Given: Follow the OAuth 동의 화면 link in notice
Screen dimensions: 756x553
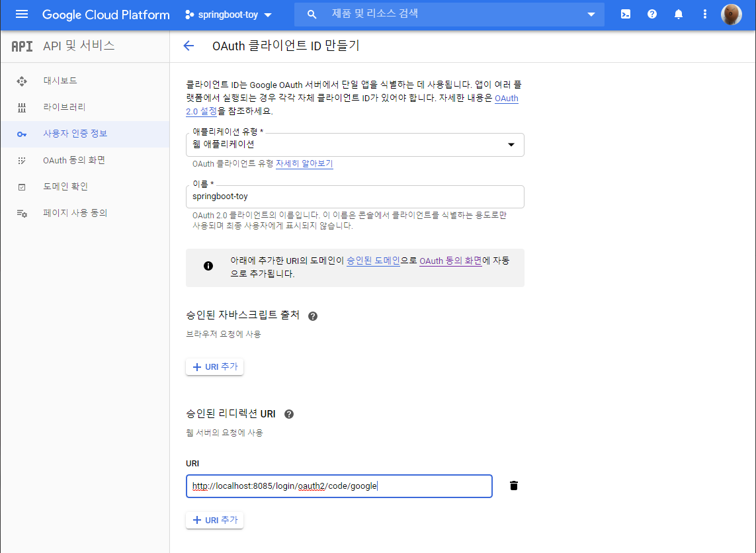Looking at the screenshot, I should pyautogui.click(x=450, y=261).
